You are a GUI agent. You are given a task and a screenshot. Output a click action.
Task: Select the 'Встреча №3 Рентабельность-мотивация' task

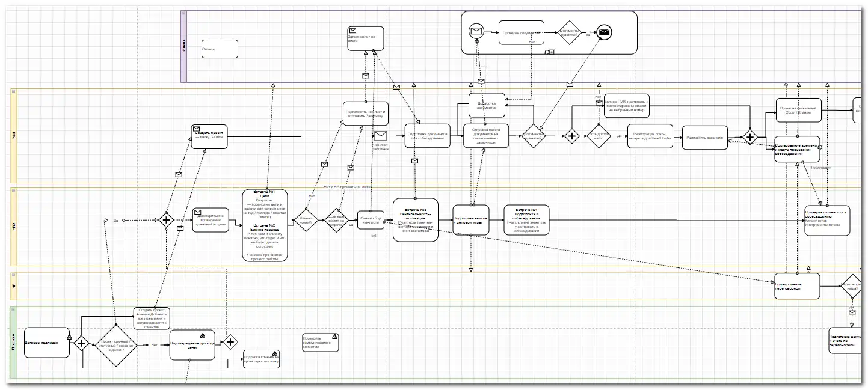coord(416,220)
